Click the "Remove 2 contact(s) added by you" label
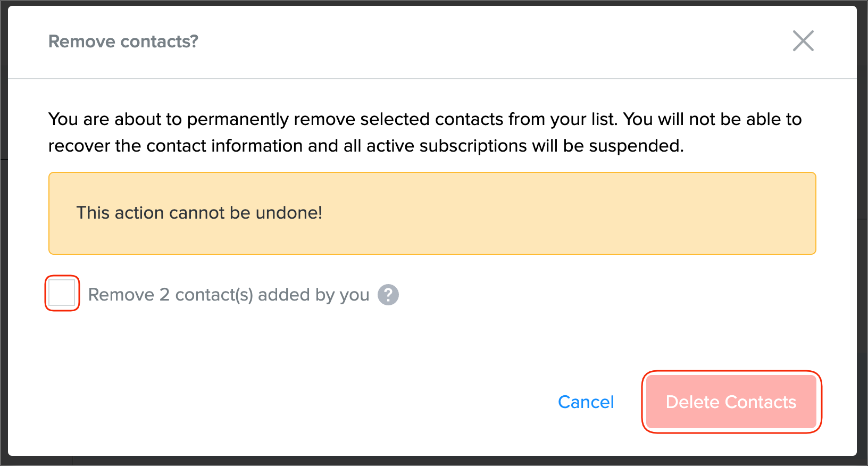 tap(228, 295)
